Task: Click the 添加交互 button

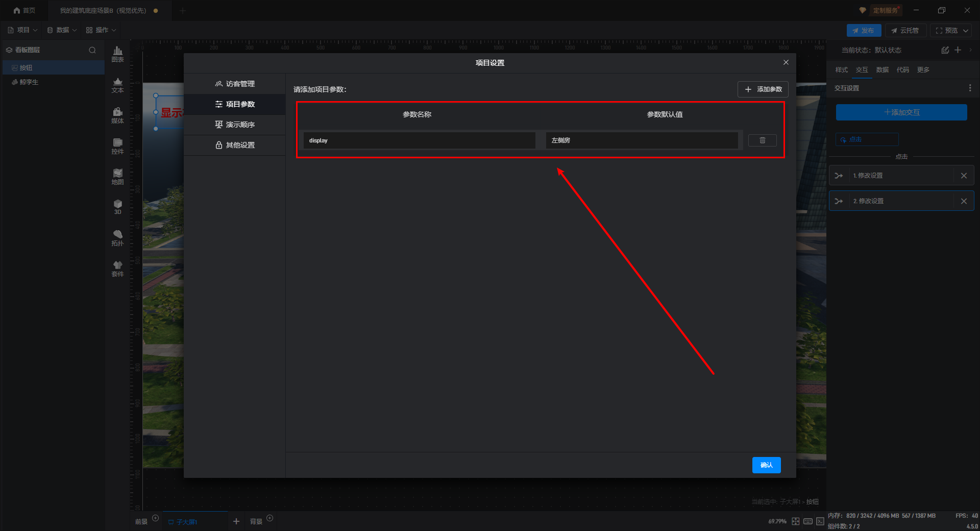Action: tap(901, 112)
